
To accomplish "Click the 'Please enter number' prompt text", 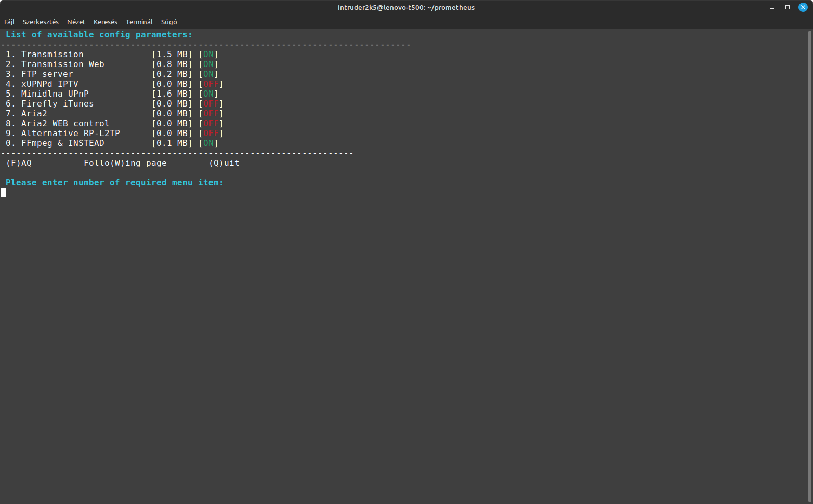I will 114,183.
